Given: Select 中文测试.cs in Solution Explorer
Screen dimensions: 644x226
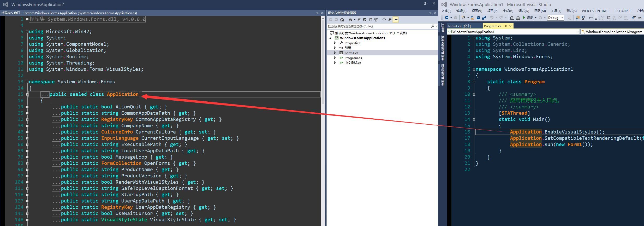Looking at the screenshot, I should (353, 63).
